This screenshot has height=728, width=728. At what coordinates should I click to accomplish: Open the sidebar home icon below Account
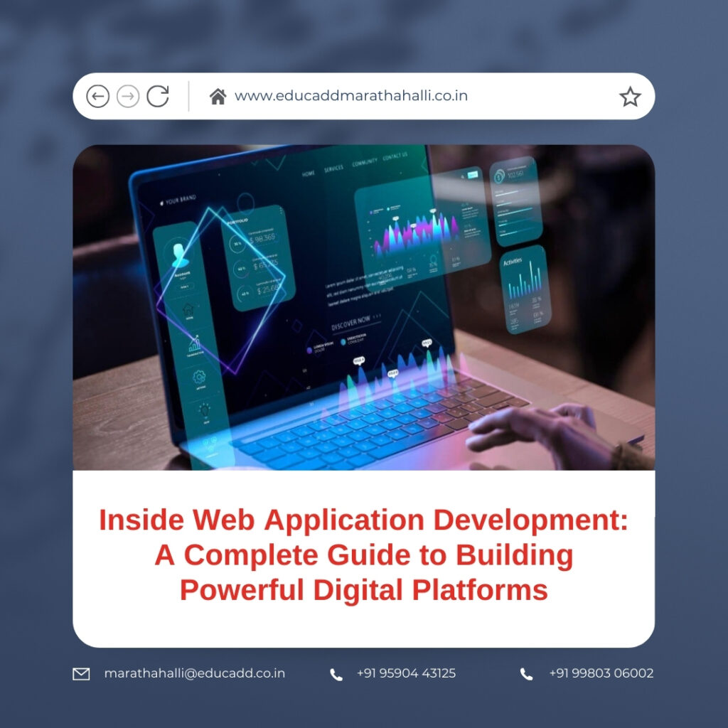[x=189, y=309]
